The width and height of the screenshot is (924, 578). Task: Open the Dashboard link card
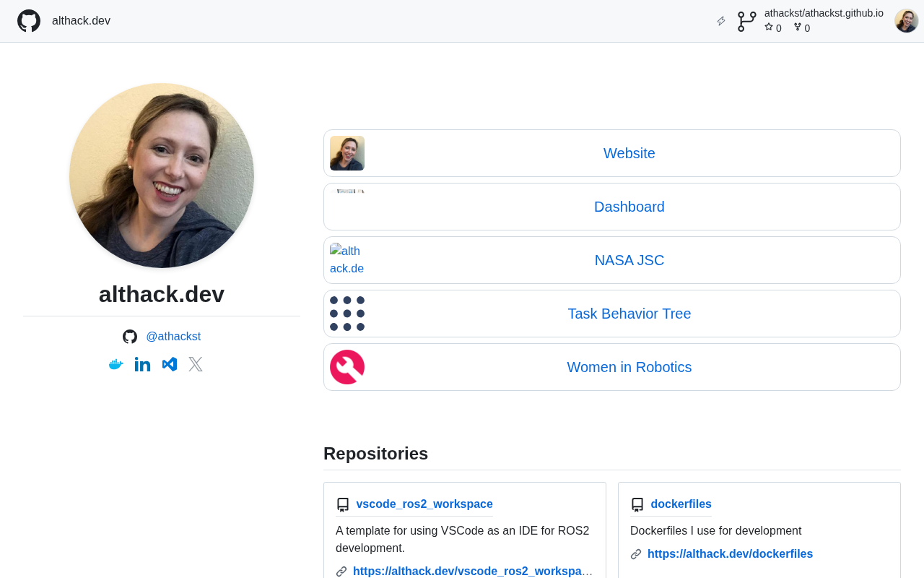tap(629, 207)
